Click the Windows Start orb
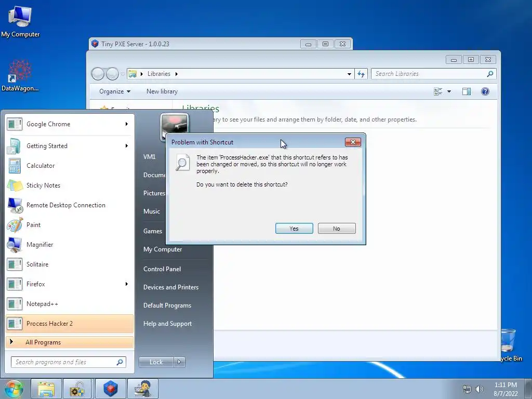 (x=14, y=389)
